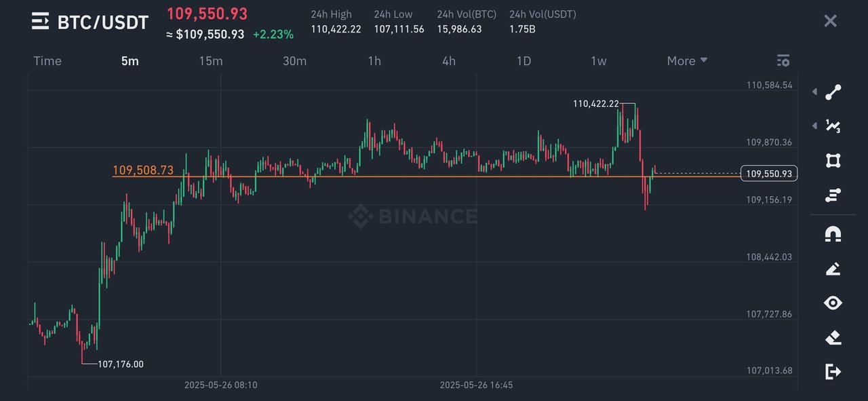The image size is (868, 401).
Task: Select the rectangle shape drawing tool
Action: pos(833,161)
